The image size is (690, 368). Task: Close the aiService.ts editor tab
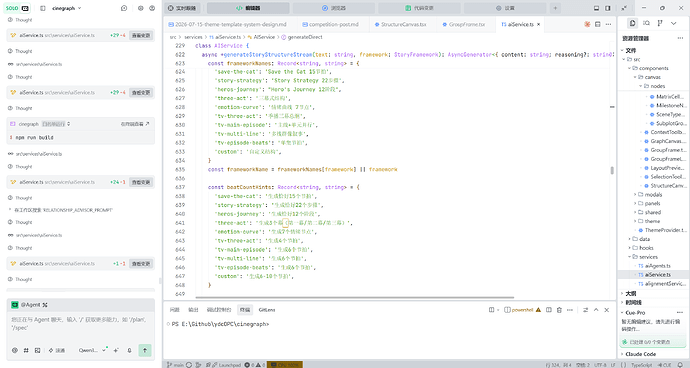click(538, 24)
